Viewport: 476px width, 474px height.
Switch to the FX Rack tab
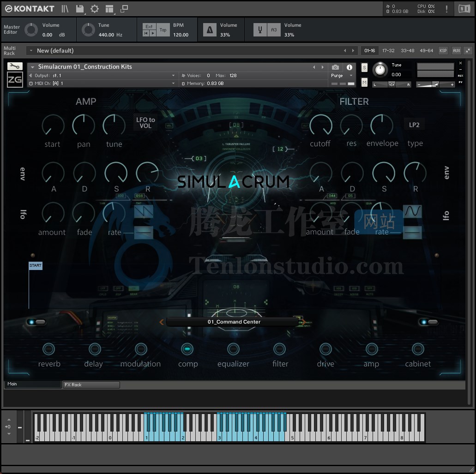point(91,385)
